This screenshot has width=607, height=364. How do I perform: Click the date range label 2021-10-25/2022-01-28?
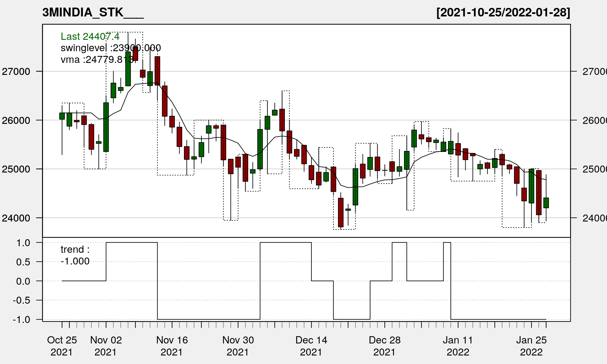(503, 13)
